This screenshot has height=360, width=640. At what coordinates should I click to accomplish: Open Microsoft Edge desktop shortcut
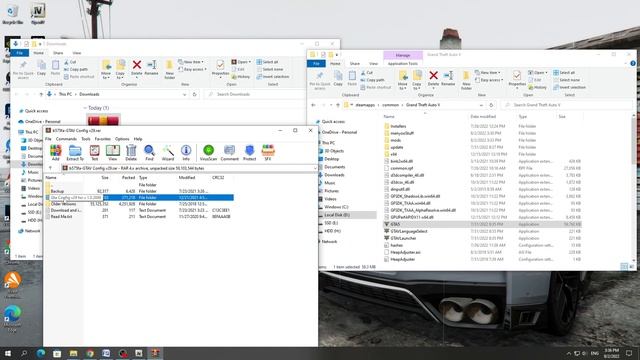point(12,318)
